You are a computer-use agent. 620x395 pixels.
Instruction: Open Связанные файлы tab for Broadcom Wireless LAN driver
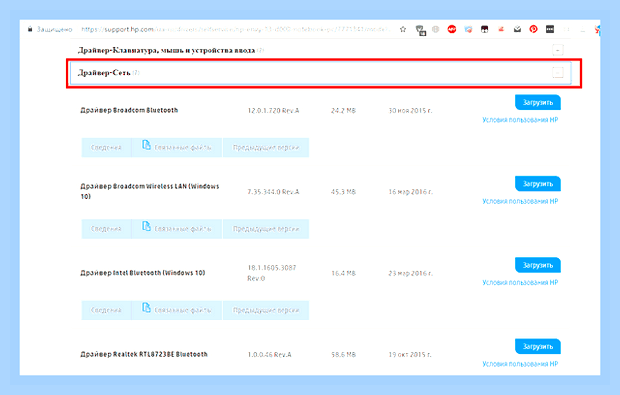coord(177,229)
